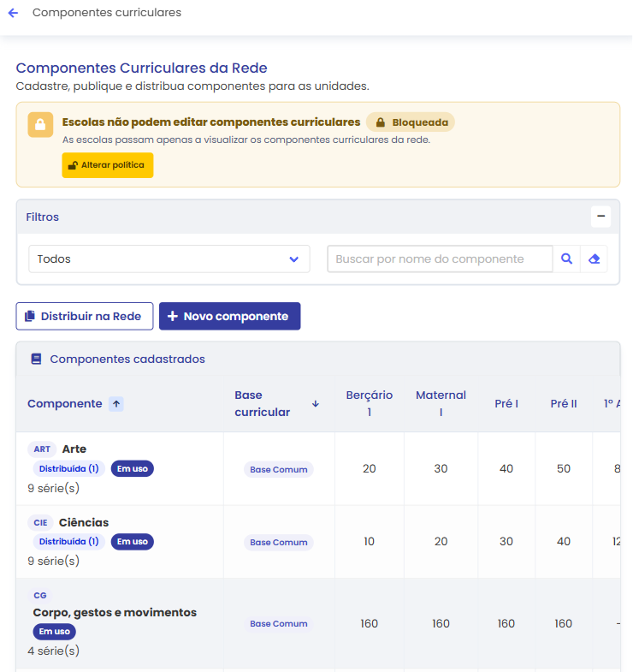Click the Alterar política button
The image size is (633, 672).
tap(108, 165)
